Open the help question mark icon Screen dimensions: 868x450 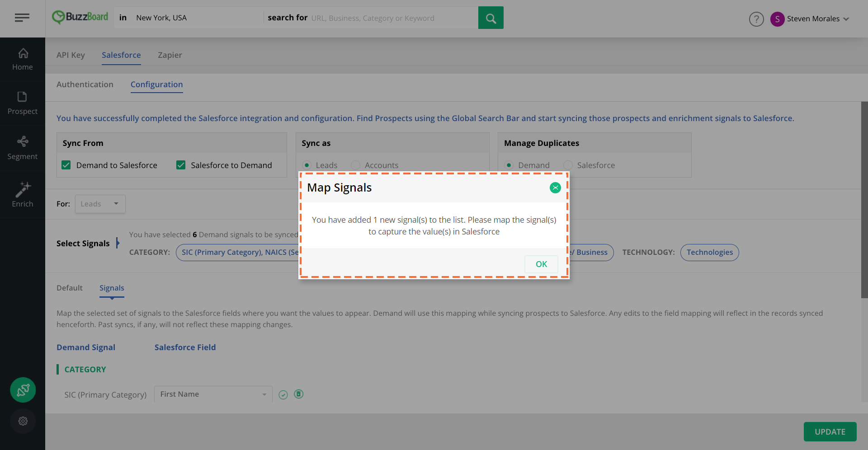click(x=756, y=19)
